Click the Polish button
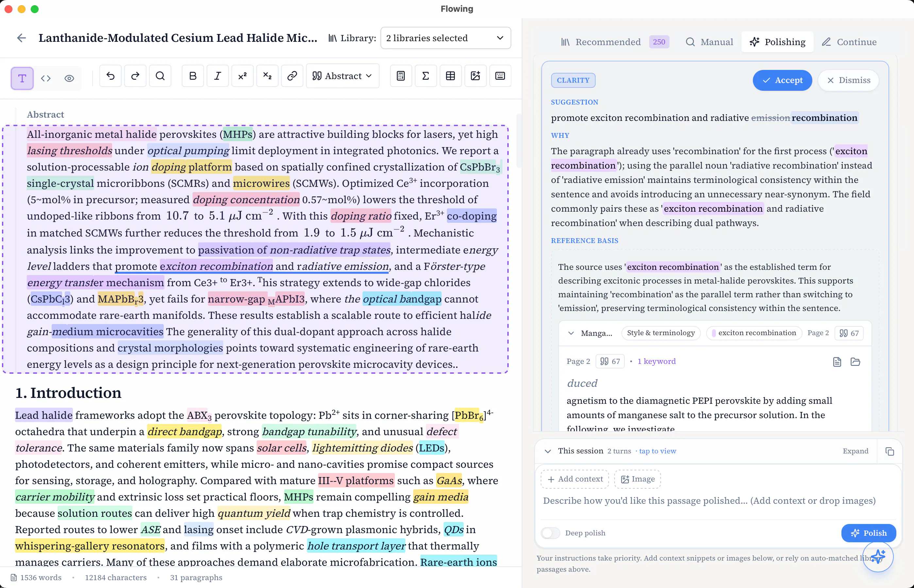The width and height of the screenshot is (914, 588). point(869,533)
